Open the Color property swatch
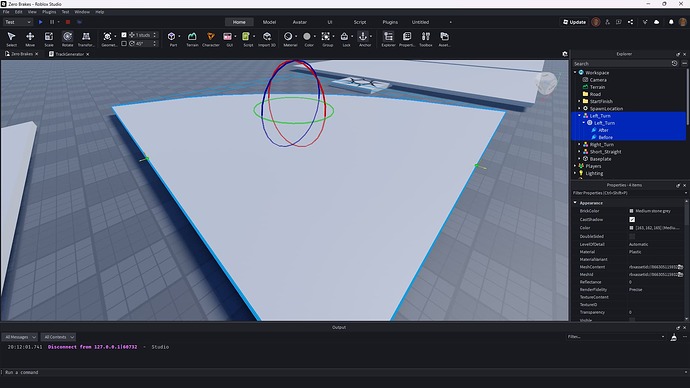Screen dimensions: 690x388 coord(631,228)
